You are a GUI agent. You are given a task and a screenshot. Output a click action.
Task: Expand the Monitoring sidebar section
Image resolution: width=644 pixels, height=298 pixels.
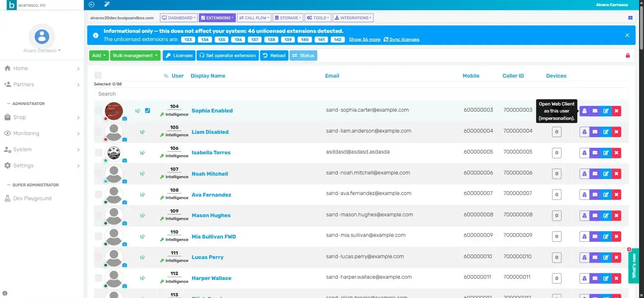(42, 133)
